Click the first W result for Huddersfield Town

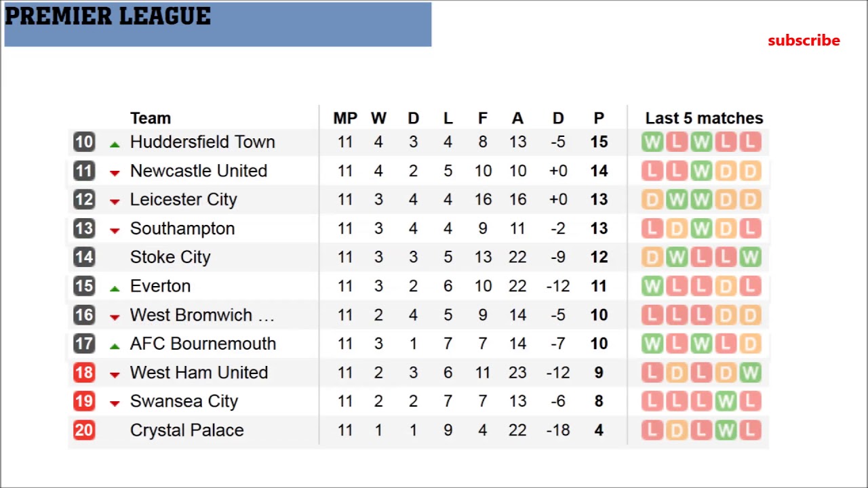click(x=652, y=142)
